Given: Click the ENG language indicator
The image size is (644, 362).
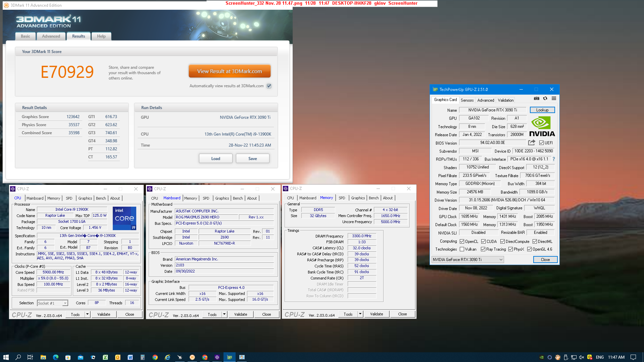Looking at the screenshot, I should [x=600, y=357].
